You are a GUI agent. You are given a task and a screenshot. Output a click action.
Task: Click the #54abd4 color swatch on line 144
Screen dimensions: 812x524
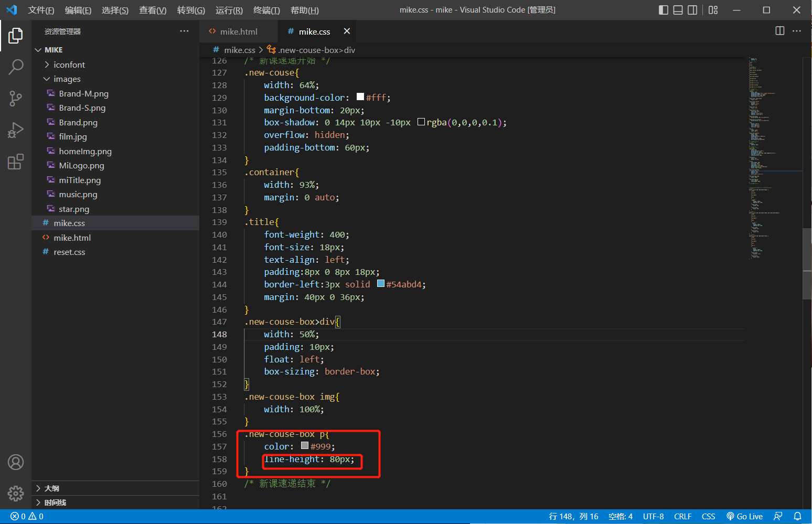pyautogui.click(x=381, y=284)
